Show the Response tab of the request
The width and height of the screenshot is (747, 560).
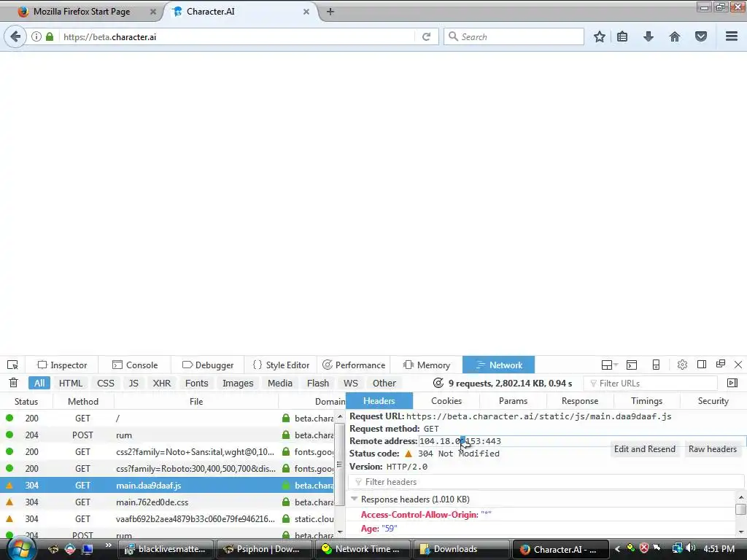580,401
